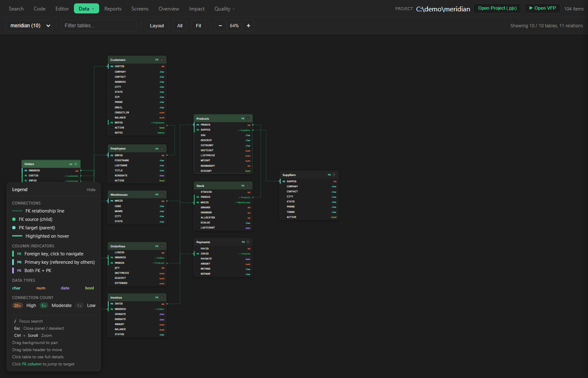Click the 5+ Moderate badge in legend

44,305
